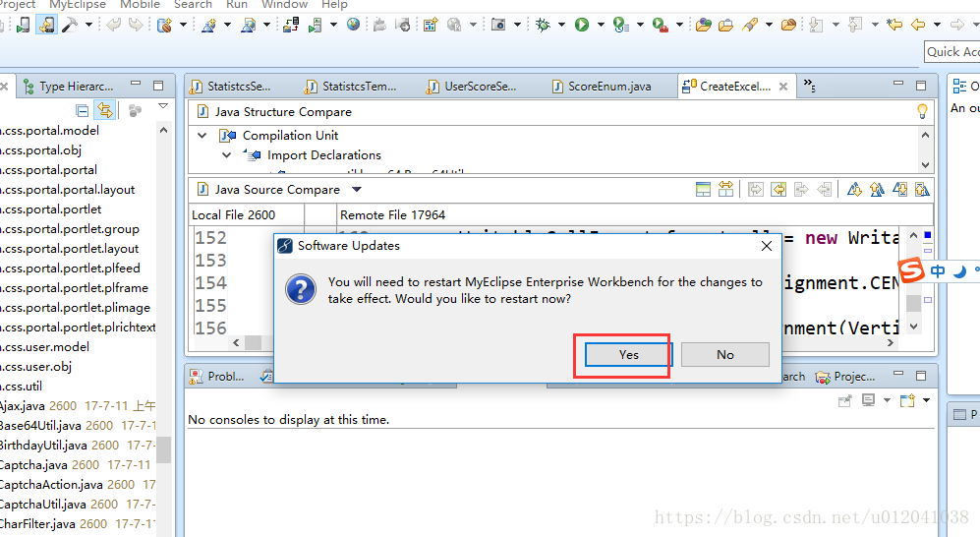Screen dimensions: 980x537
Task: Click the Run with coverage toolbar icon
Action: [x=620, y=25]
